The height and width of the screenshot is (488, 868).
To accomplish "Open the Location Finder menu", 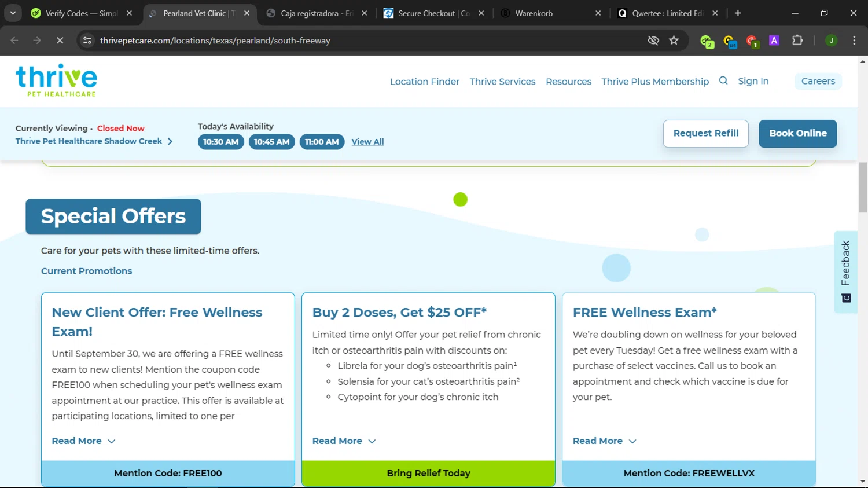I will pyautogui.click(x=425, y=82).
